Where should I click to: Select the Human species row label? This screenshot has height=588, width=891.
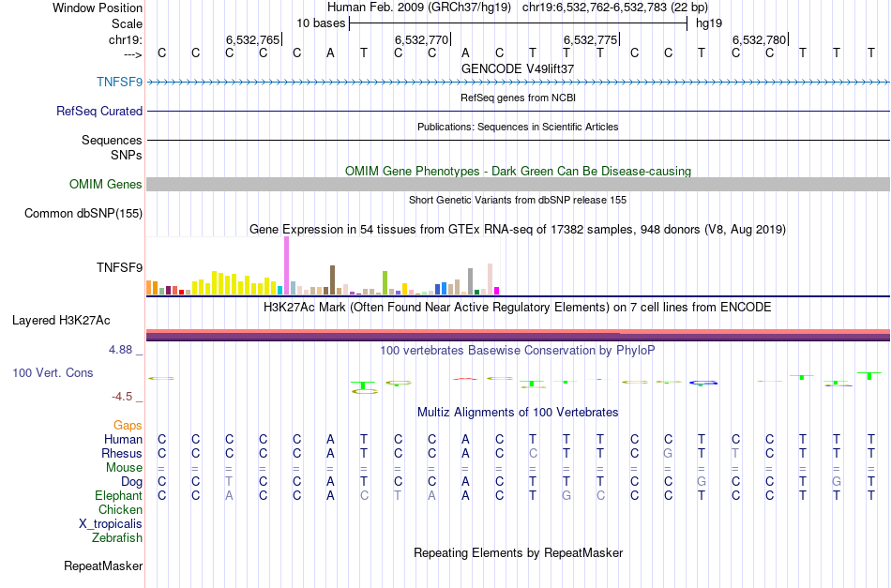tap(123, 439)
